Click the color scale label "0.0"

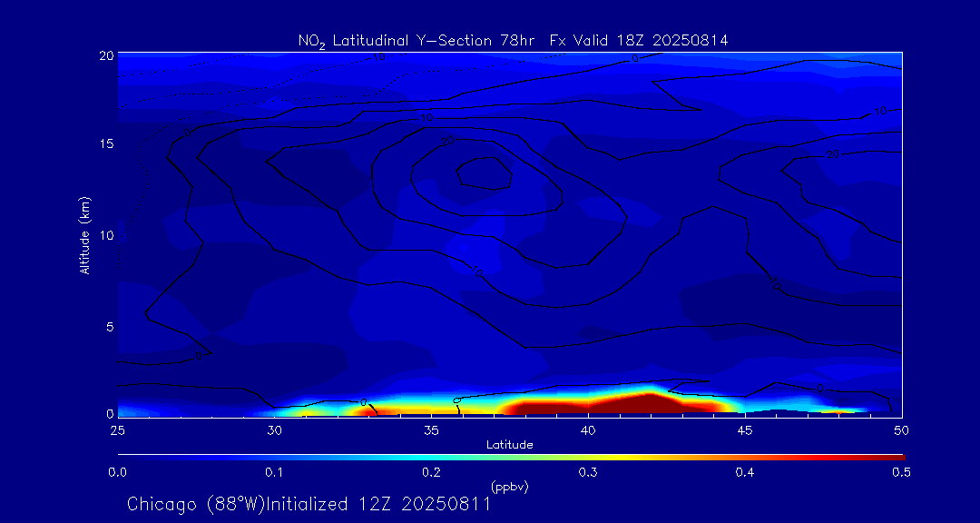(x=117, y=472)
